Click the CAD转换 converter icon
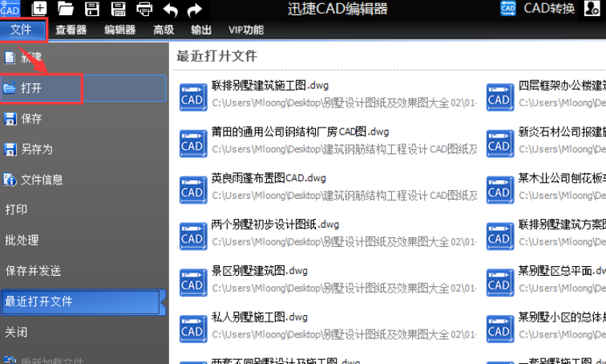 point(508,9)
